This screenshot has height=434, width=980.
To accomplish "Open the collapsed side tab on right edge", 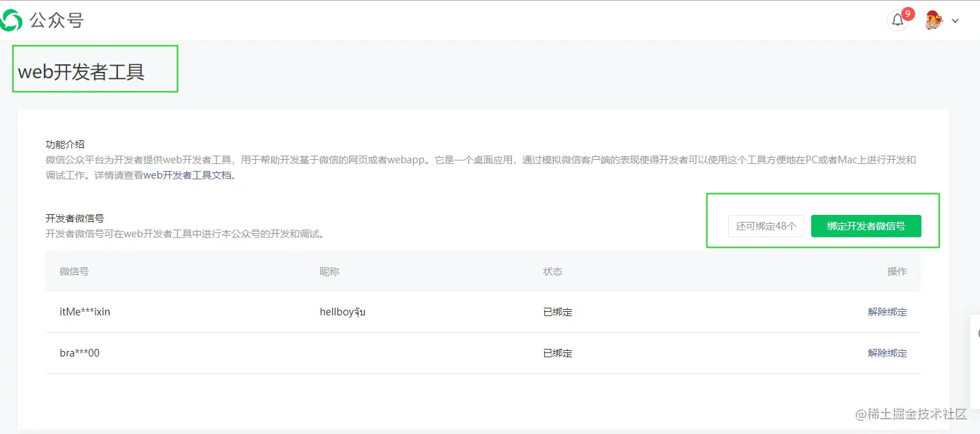I will click(x=977, y=334).
